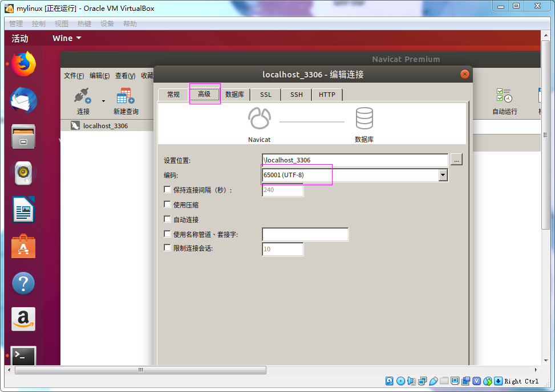Open the HTTP tab
This screenshot has height=392, width=555.
[327, 95]
